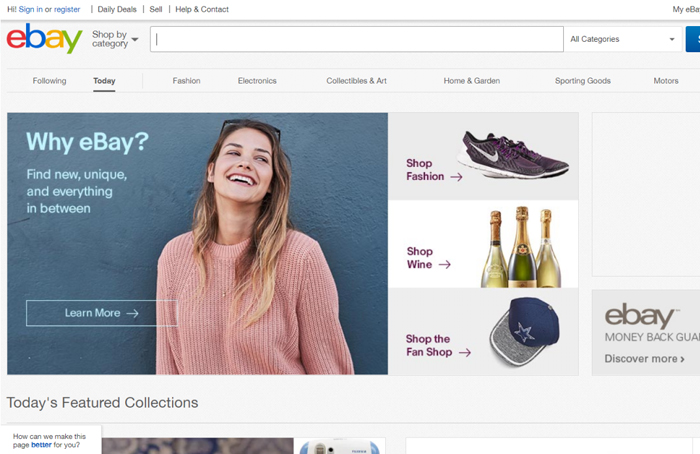
Task: Open the All Categories dropdown
Action: 623,39
